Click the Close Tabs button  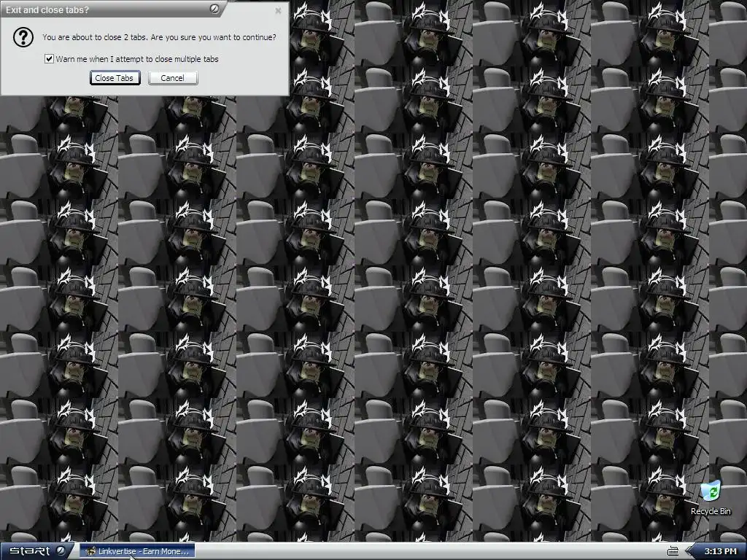click(115, 78)
